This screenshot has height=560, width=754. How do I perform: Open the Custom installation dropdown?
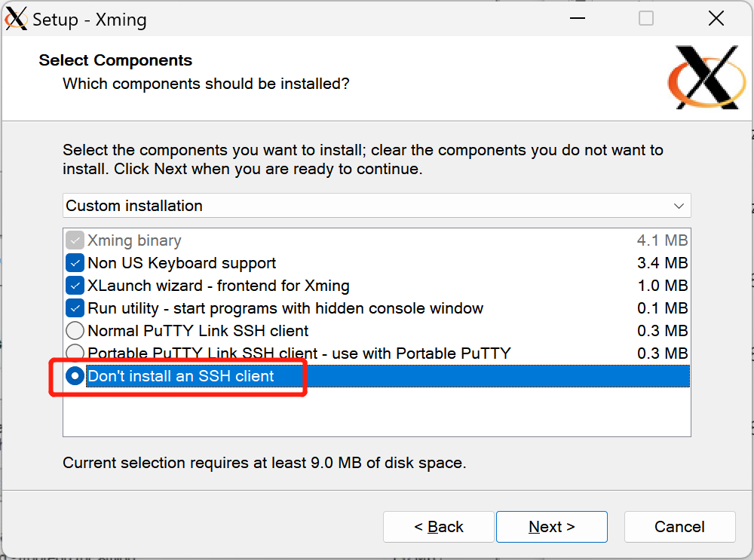[375, 206]
